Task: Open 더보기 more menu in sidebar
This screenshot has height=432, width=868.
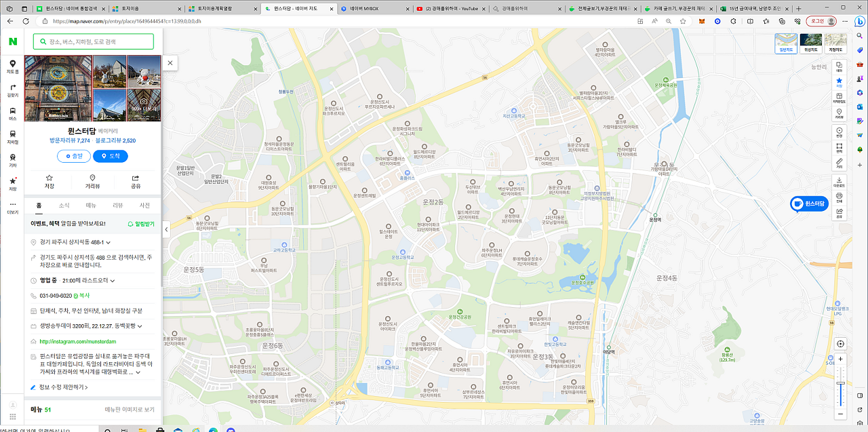Action: 12,208
